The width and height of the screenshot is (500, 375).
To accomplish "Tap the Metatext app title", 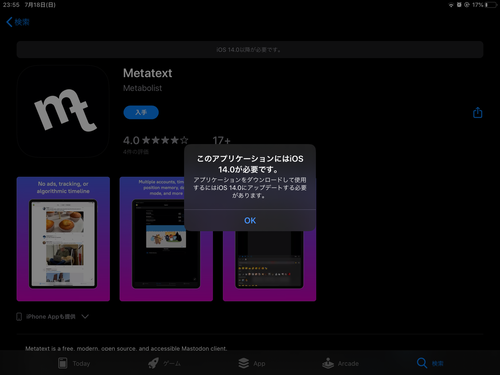I will point(148,73).
